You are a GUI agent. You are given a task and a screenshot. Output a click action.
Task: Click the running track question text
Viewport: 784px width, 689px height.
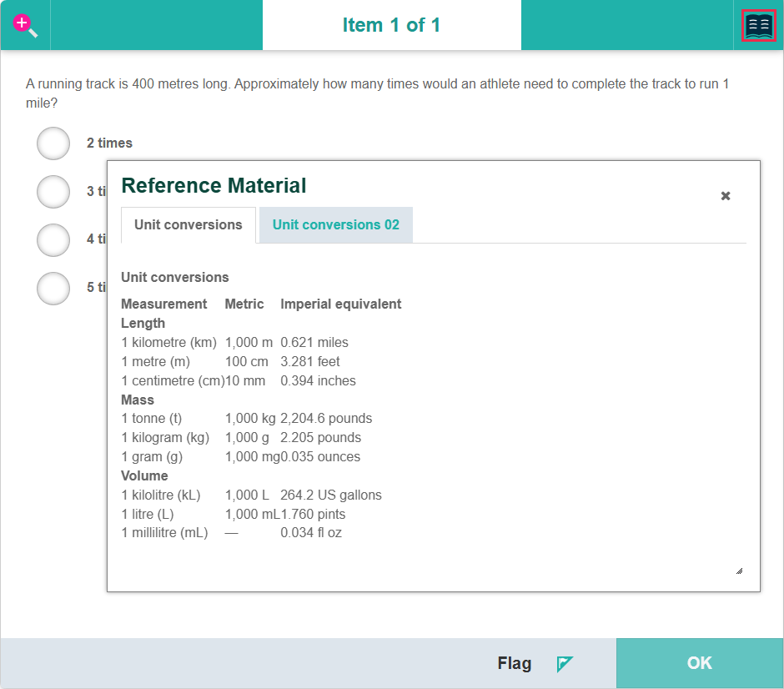[x=377, y=93]
